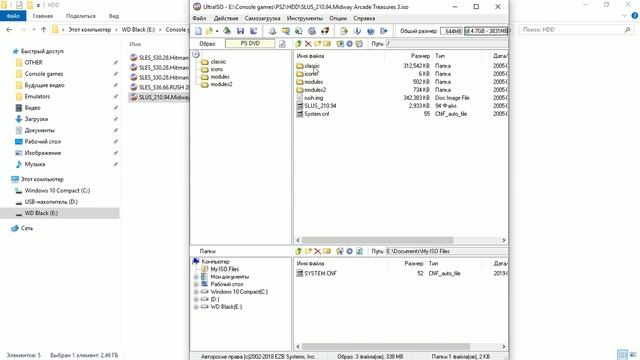Click the local path field E:\Documents\My ISO Files

(x=447, y=251)
